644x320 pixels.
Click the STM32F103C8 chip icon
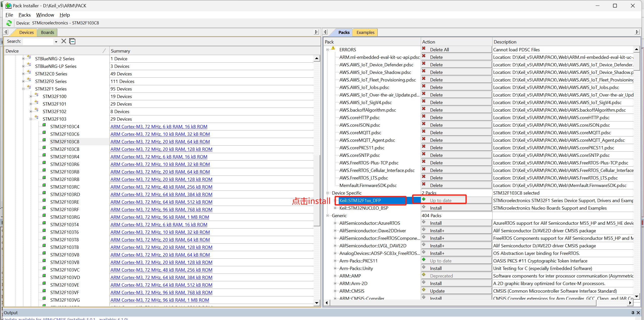click(44, 140)
